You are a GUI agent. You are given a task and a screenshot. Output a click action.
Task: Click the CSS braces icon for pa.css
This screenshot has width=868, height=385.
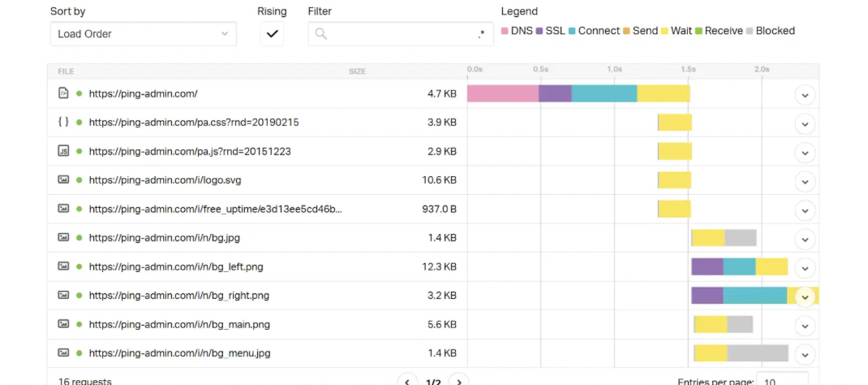click(x=63, y=122)
